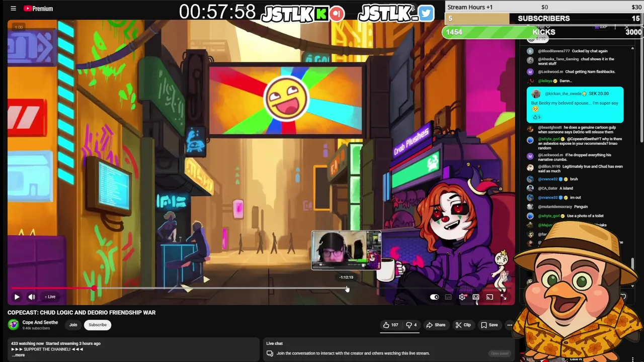Toggle the autoplay switch in the player

click(x=435, y=297)
